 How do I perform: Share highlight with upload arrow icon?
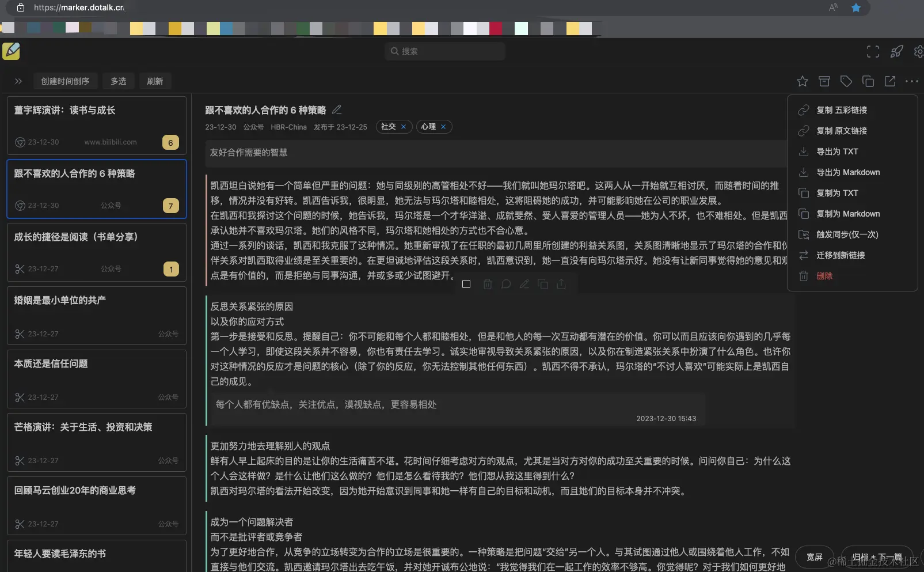(561, 284)
